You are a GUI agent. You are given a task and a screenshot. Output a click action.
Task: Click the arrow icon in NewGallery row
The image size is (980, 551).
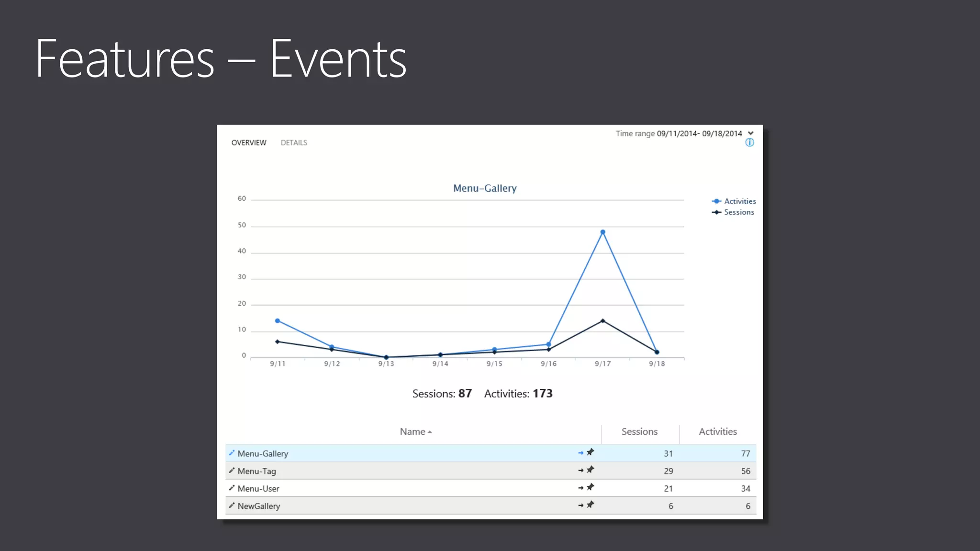(580, 506)
